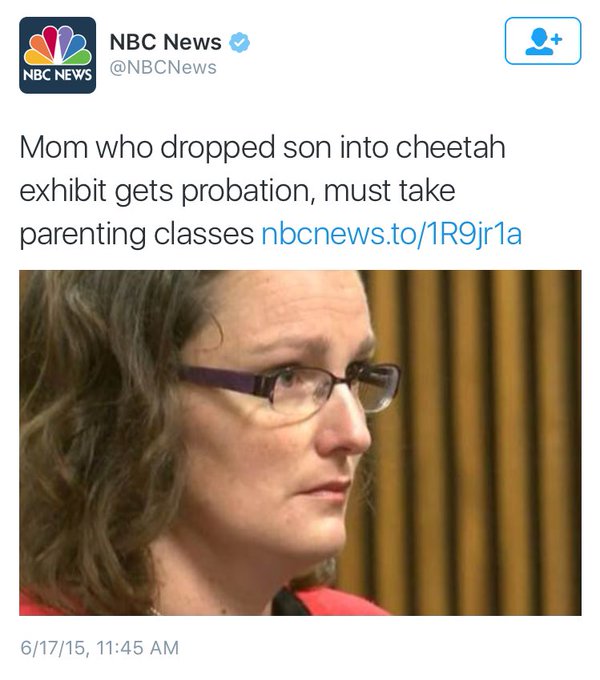Open the tweet photo of the woman
This screenshot has width=600, height=680.
[300, 443]
